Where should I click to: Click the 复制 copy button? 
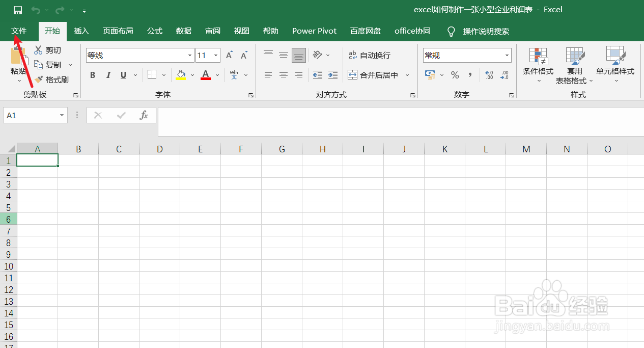click(47, 65)
